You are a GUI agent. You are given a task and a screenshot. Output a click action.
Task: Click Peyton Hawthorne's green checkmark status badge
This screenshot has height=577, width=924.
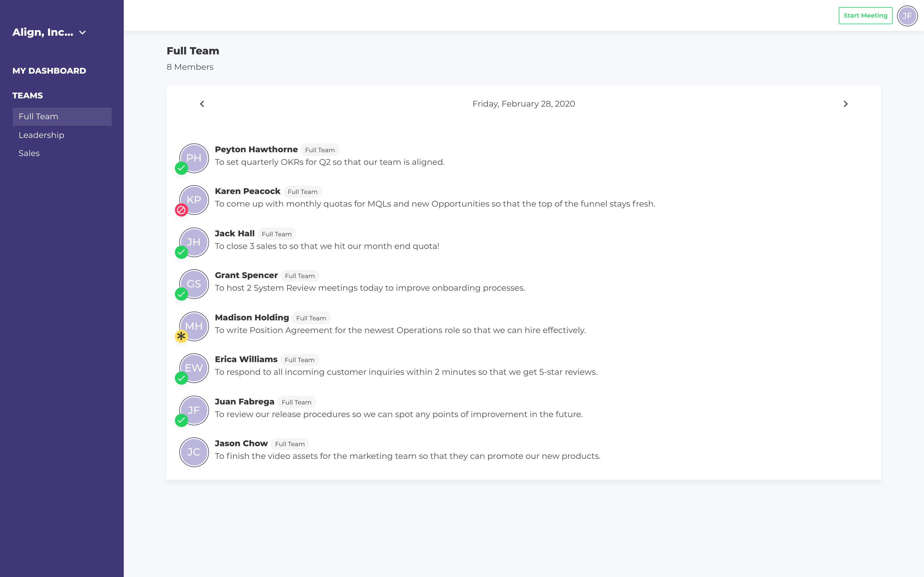click(182, 168)
